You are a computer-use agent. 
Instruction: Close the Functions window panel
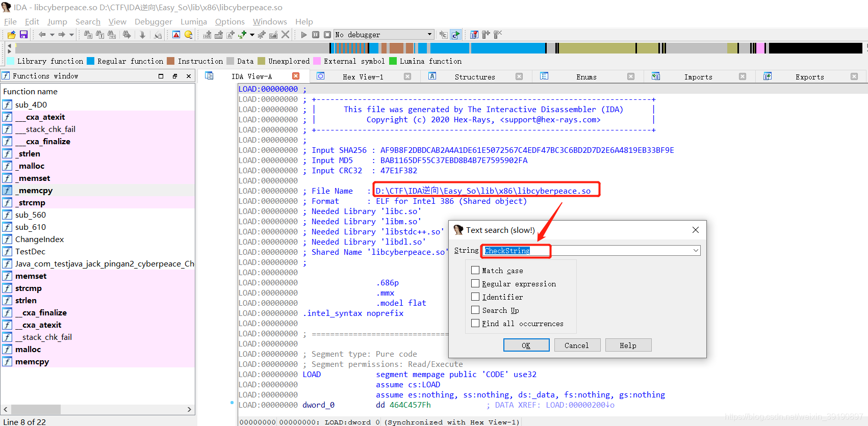pyautogui.click(x=189, y=76)
